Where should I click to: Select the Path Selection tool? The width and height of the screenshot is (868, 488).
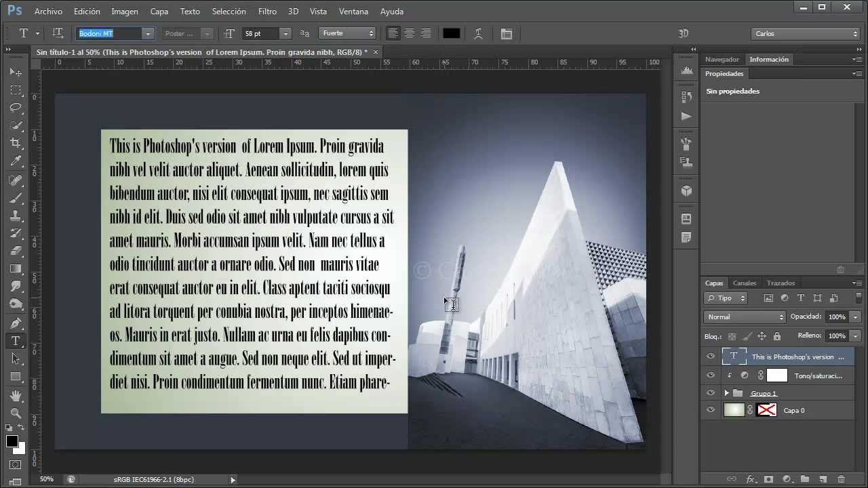16,359
